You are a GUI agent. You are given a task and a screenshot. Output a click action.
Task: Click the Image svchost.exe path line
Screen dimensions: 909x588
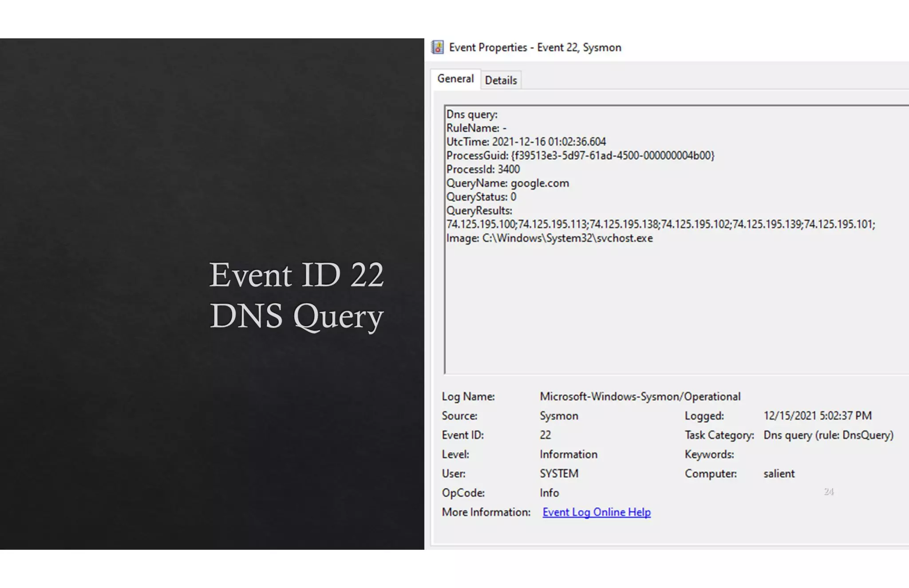coord(549,238)
